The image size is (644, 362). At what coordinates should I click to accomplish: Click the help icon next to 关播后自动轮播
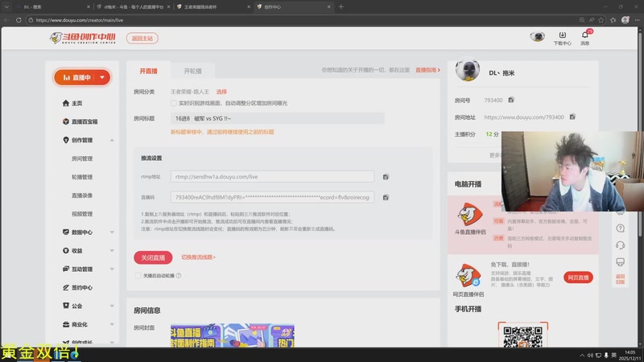point(179,276)
